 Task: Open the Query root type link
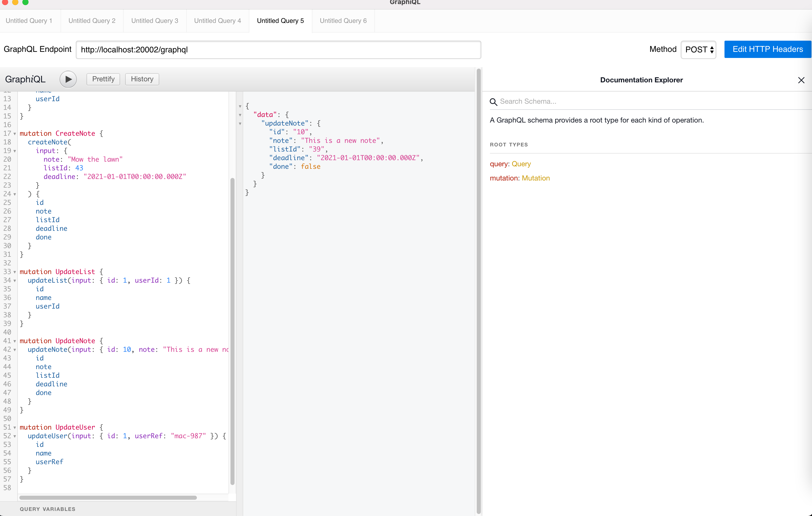pos(521,164)
